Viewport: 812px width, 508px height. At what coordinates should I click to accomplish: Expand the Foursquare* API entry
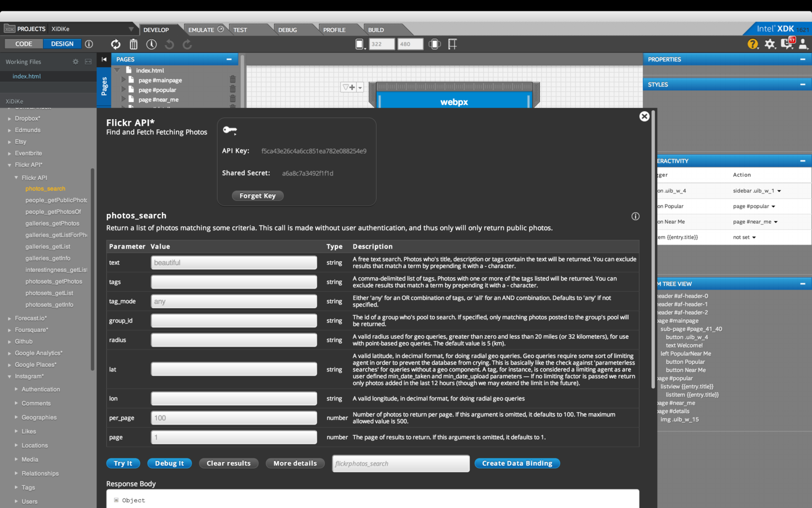10,330
